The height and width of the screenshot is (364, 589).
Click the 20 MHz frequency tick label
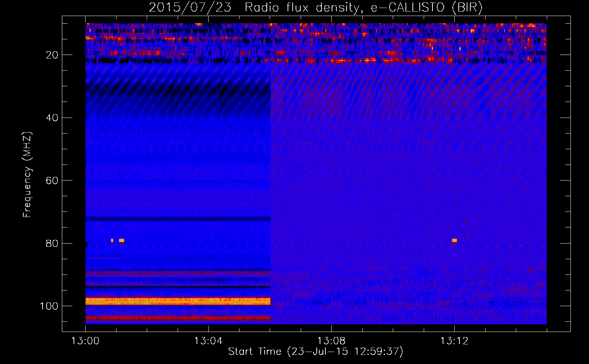coord(52,55)
